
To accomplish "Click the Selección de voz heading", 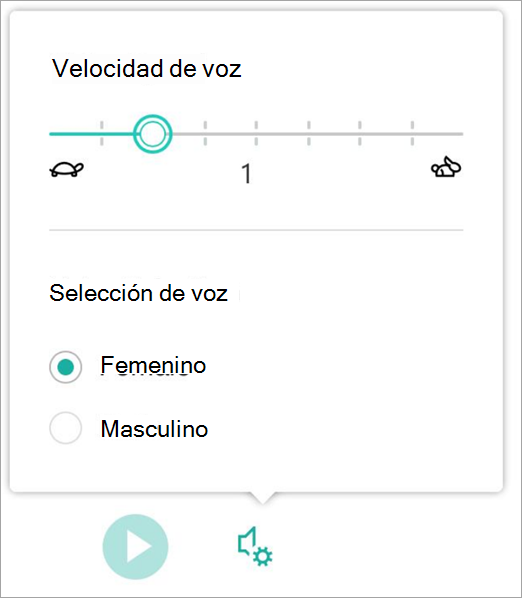I will point(138,293).
